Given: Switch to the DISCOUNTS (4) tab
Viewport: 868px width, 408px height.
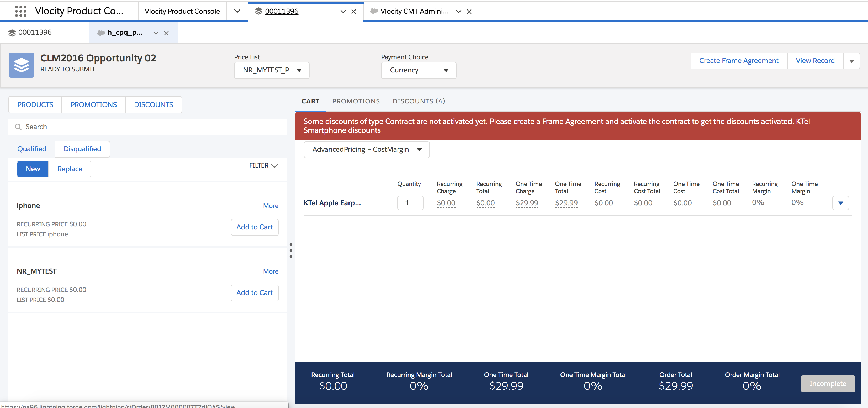Looking at the screenshot, I should [419, 101].
